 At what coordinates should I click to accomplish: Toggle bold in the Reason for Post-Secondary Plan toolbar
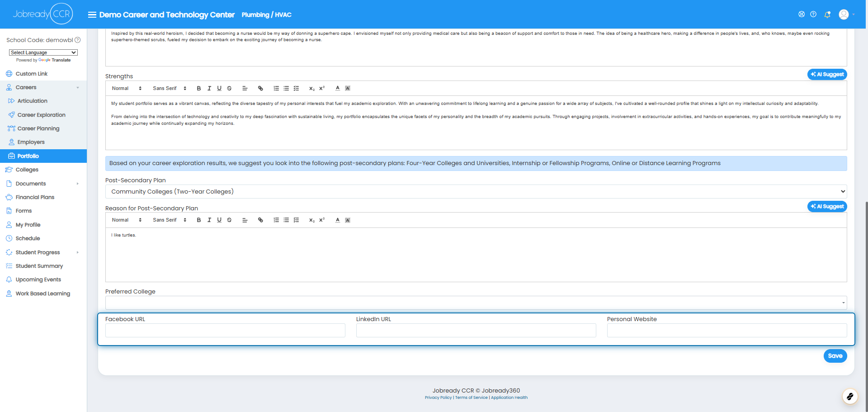[199, 220]
